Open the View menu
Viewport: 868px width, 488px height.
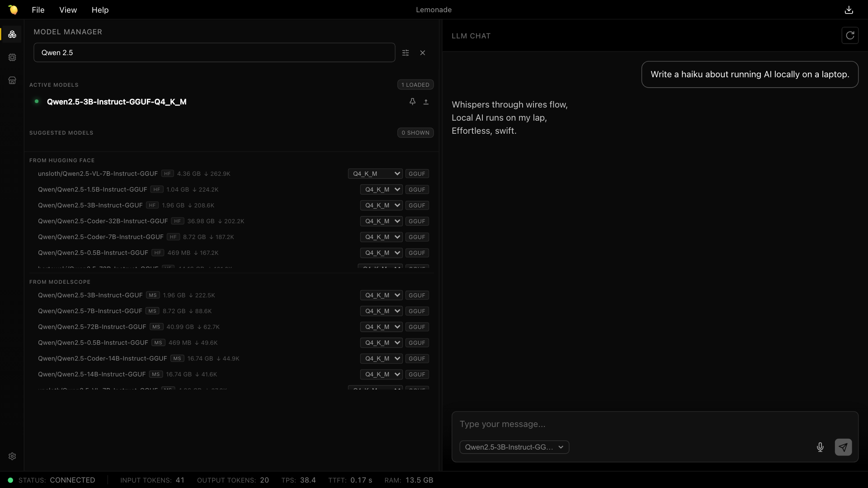click(x=68, y=10)
